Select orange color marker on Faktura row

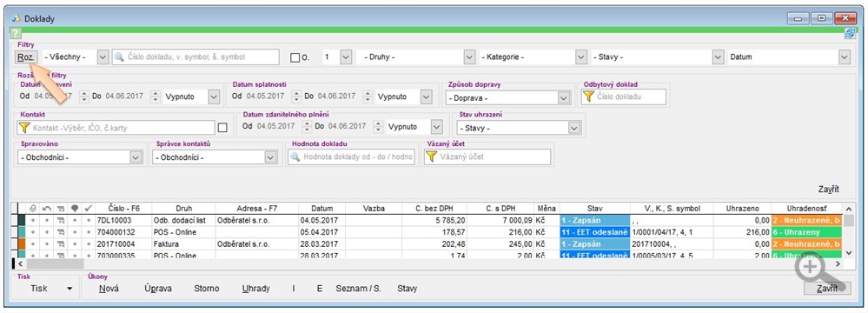(22, 243)
